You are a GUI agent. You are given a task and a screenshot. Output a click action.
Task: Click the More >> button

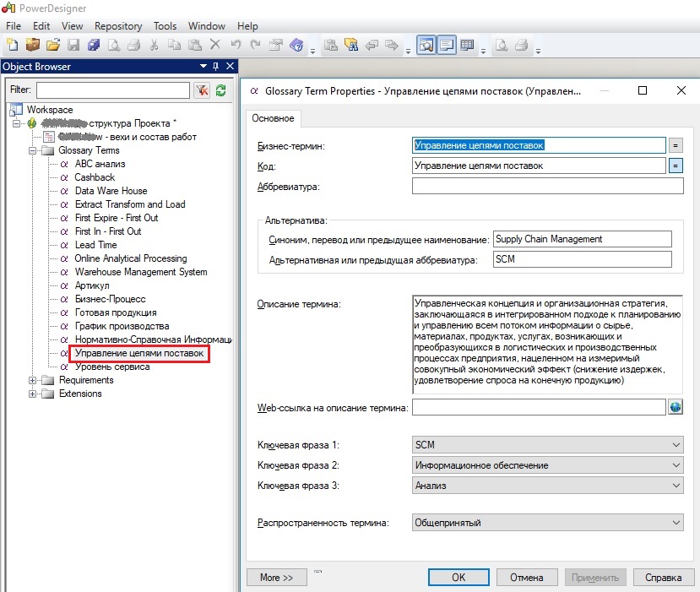(276, 578)
